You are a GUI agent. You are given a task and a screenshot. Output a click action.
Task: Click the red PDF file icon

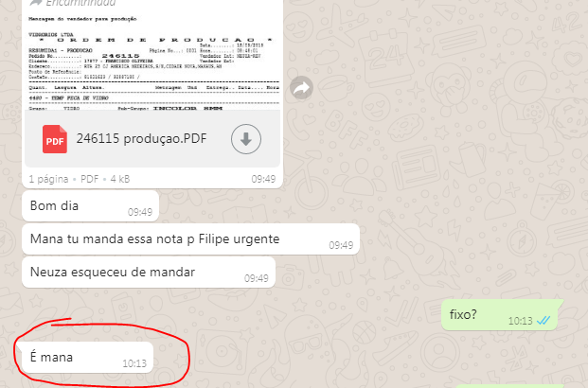(x=55, y=139)
